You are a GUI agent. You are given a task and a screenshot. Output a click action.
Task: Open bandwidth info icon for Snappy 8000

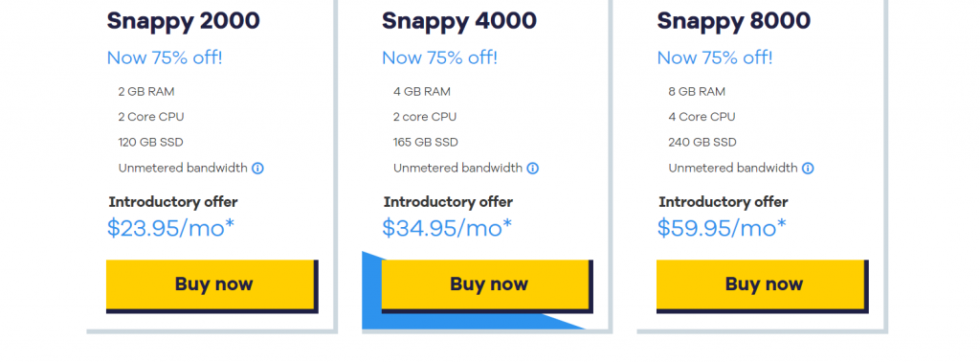[808, 169]
